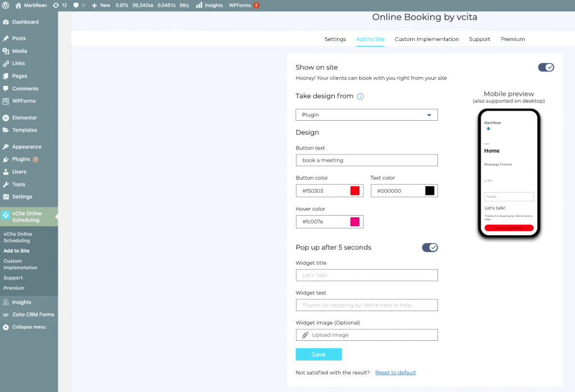The height and width of the screenshot is (392, 575).
Task: Click the Plugins plug icon
Action: coord(6,159)
